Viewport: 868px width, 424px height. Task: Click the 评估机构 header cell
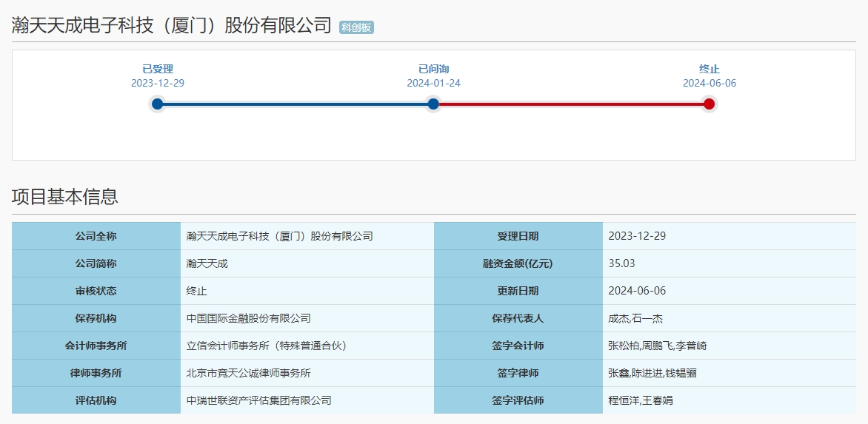point(96,400)
